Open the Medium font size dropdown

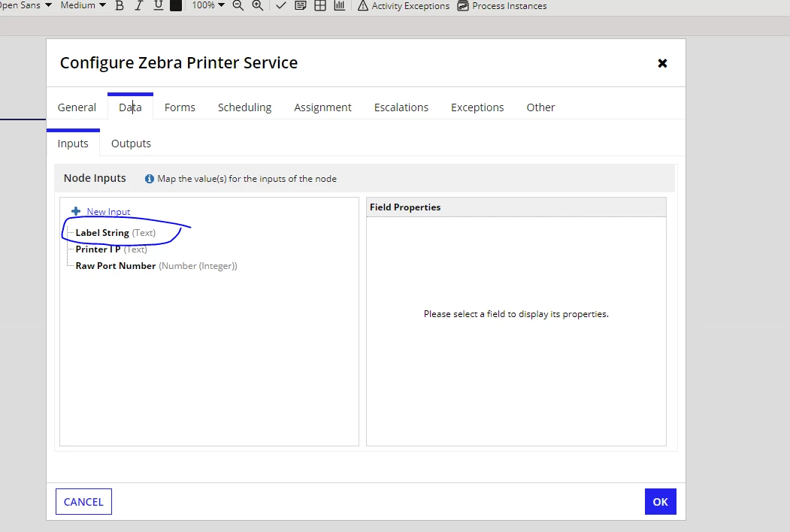[x=83, y=5]
